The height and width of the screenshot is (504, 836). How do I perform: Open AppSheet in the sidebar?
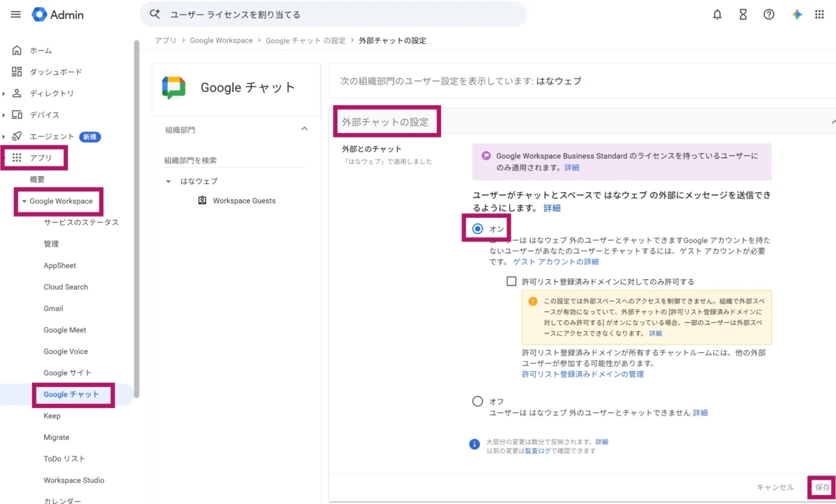click(x=60, y=266)
